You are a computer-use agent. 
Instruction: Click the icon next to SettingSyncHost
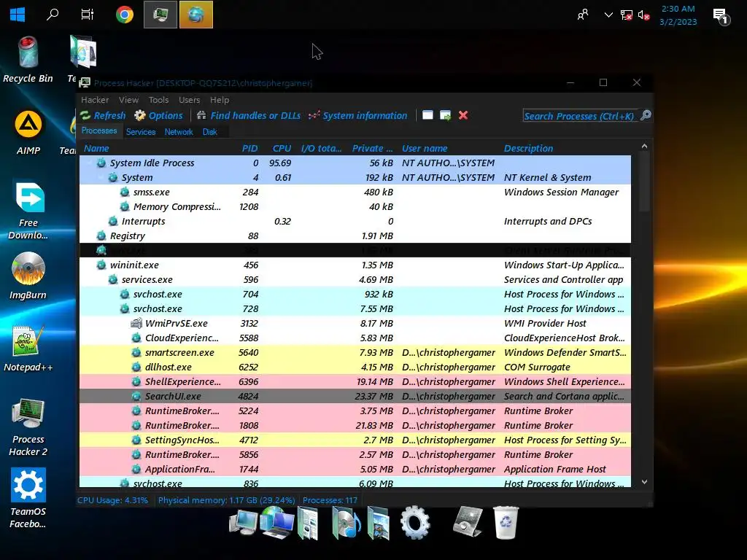pyautogui.click(x=136, y=440)
